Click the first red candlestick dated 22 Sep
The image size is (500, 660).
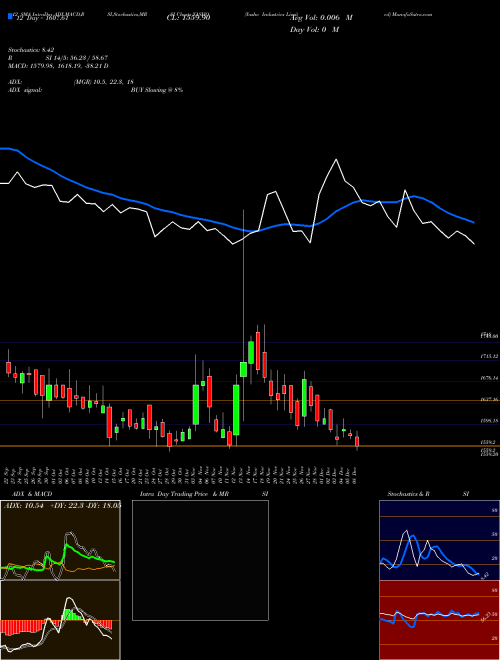(x=8, y=367)
